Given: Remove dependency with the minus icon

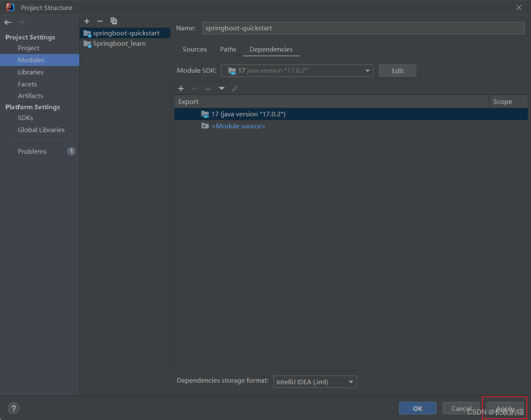Looking at the screenshot, I should point(195,88).
